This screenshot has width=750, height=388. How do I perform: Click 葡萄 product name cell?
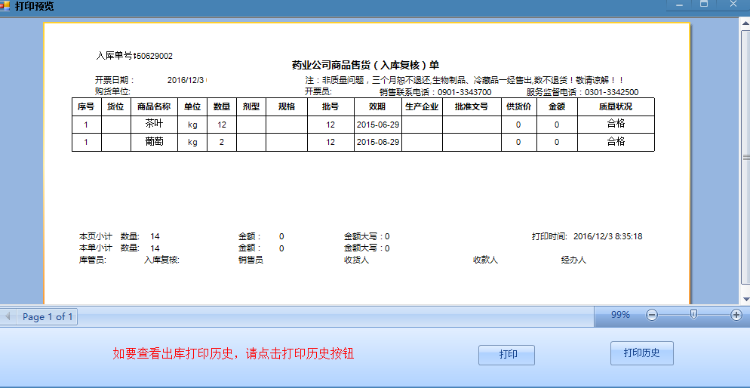[x=154, y=142]
